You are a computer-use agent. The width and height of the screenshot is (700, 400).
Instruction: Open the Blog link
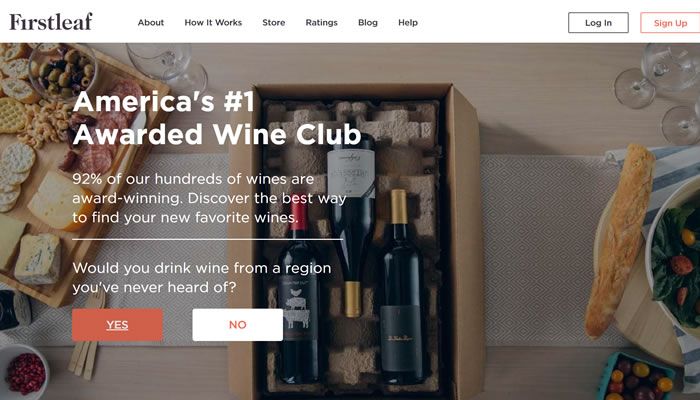(x=368, y=22)
